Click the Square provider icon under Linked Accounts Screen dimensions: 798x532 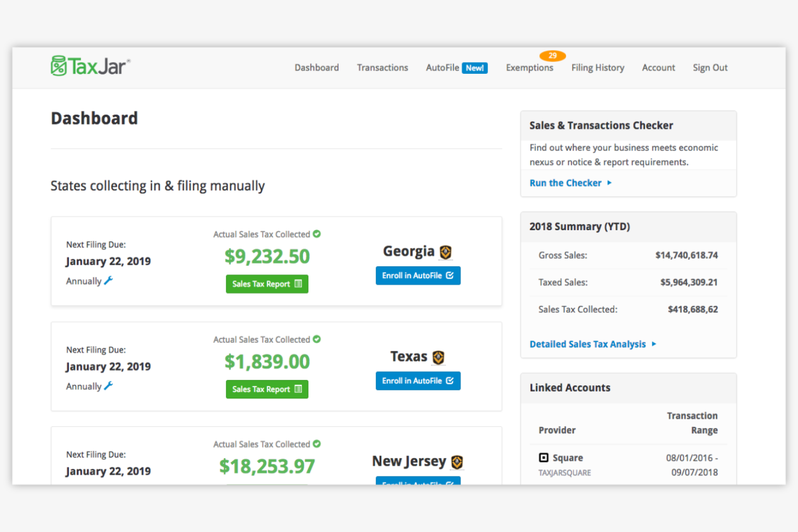coord(544,457)
